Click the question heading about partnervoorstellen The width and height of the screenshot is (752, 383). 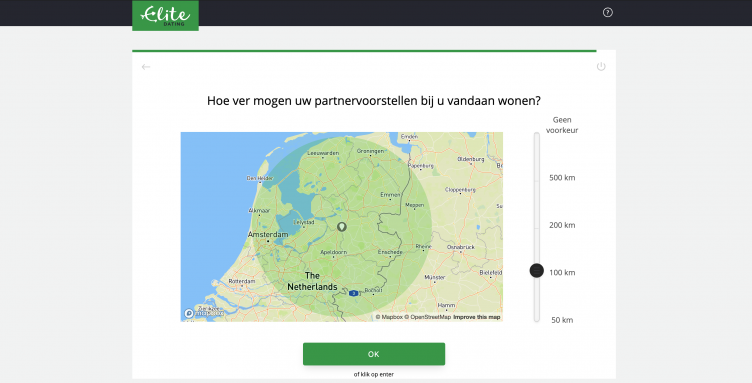[374, 101]
